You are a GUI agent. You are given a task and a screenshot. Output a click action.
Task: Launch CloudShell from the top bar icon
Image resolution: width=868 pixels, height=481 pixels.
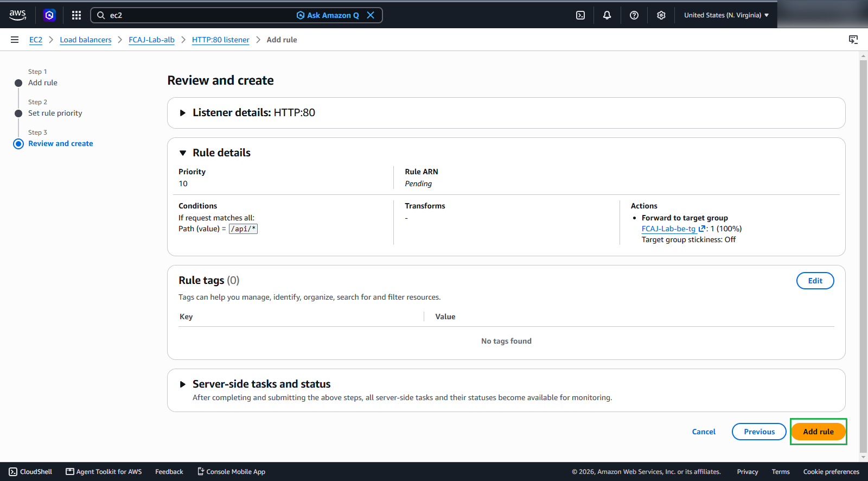pyautogui.click(x=580, y=15)
